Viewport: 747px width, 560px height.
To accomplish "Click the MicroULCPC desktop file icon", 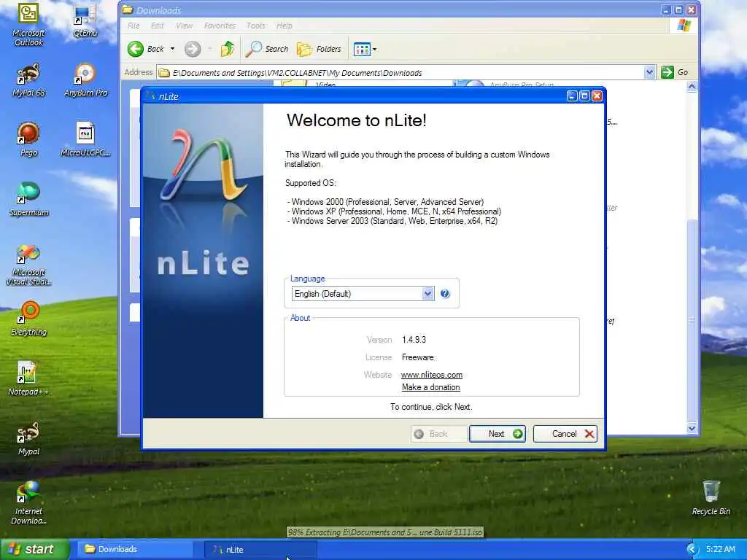I will [85, 140].
